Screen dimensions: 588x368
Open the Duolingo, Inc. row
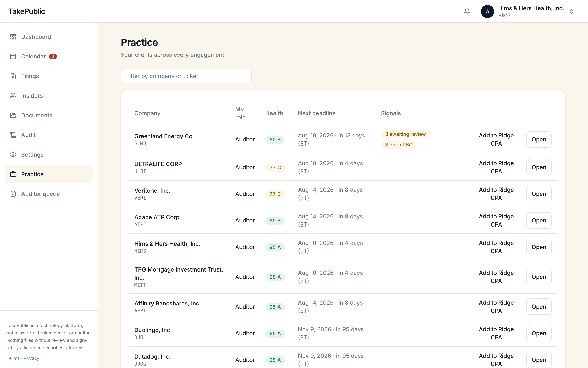539,333
